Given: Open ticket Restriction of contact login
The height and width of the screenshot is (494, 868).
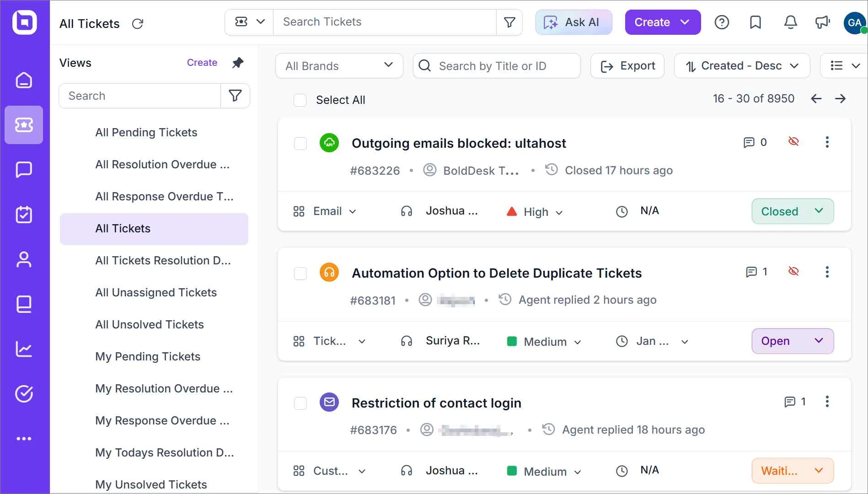Looking at the screenshot, I should click(x=436, y=403).
